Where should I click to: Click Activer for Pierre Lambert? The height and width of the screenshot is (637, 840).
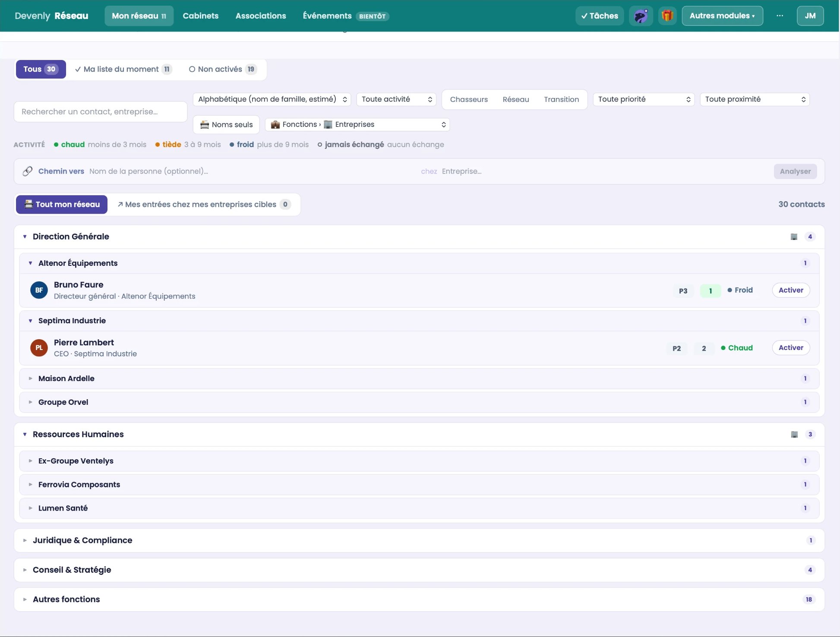click(791, 348)
